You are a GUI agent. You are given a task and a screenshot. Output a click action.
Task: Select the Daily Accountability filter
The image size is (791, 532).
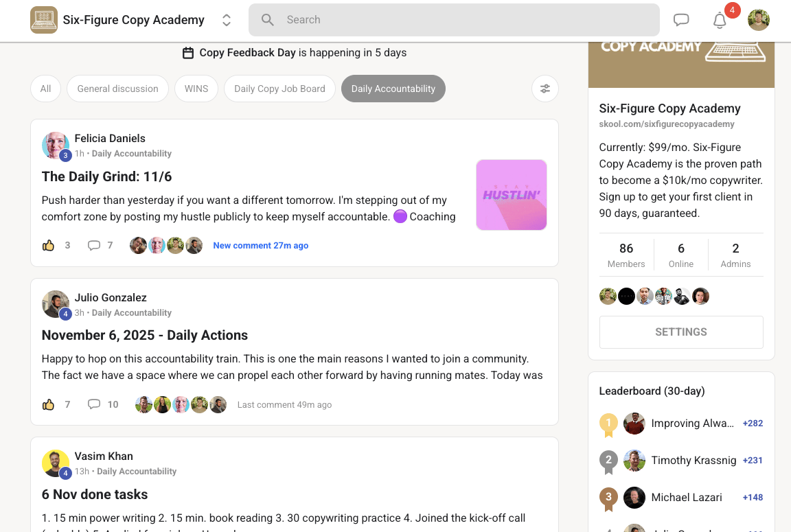(x=393, y=89)
